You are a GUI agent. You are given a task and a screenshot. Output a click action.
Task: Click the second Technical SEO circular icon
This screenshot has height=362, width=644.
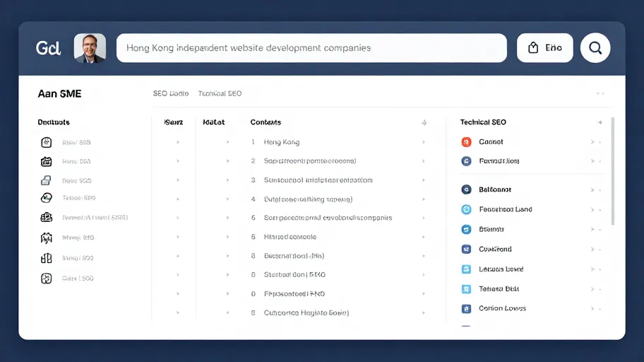pos(466,161)
